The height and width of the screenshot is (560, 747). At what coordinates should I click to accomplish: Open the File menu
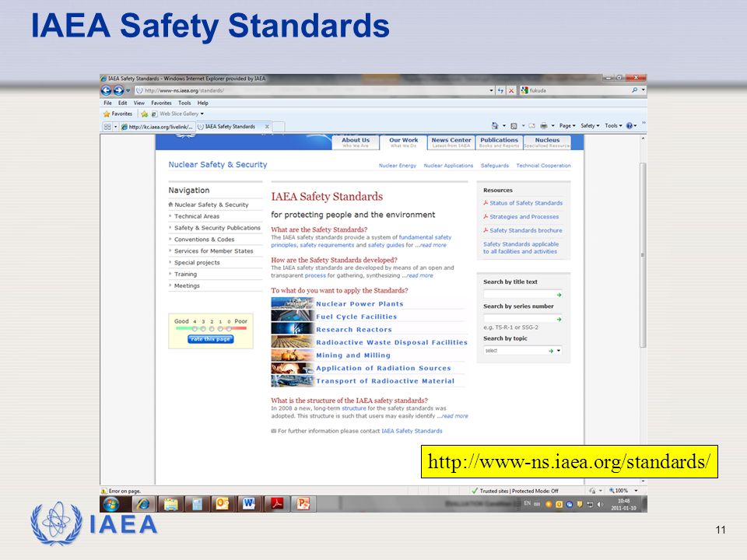(107, 103)
